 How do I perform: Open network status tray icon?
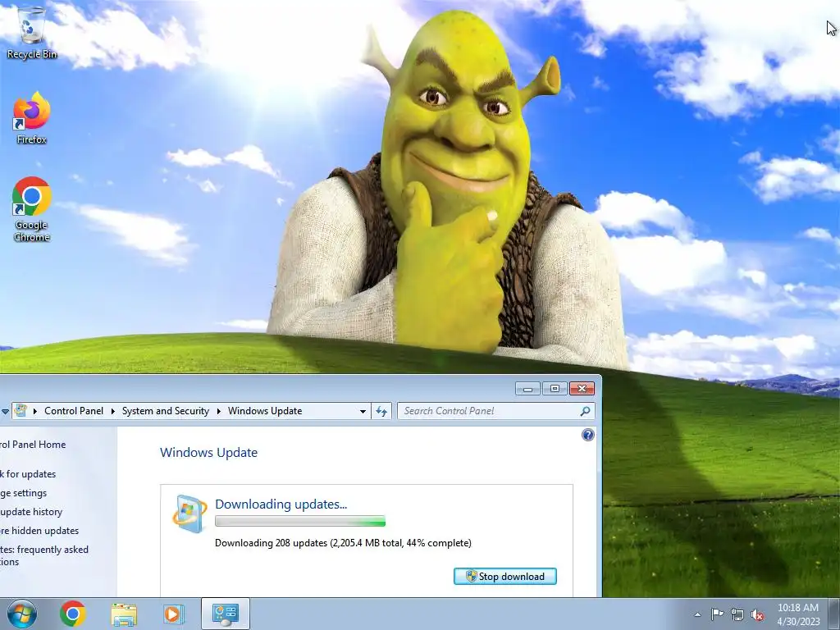click(x=737, y=614)
